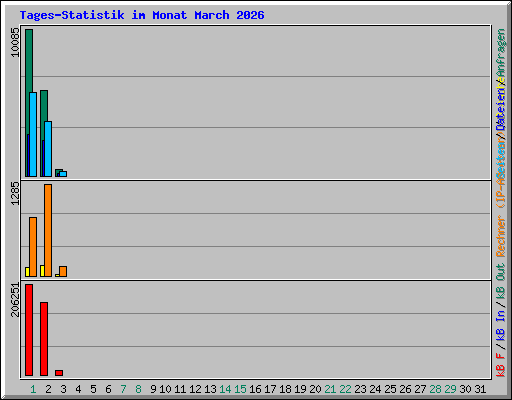Click day label 19 on the x-axis
The height and width of the screenshot is (400, 512).
tap(300, 389)
